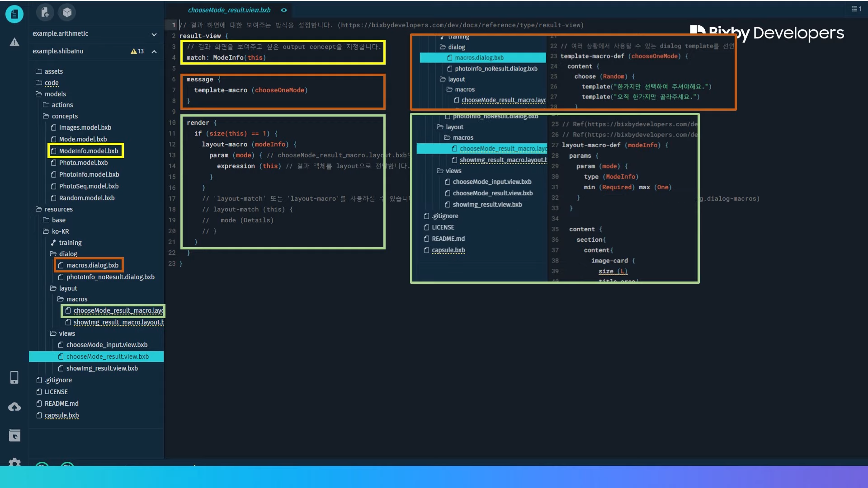
Task: Select the chooseMode_result.view.bxb tab
Action: [229, 10]
